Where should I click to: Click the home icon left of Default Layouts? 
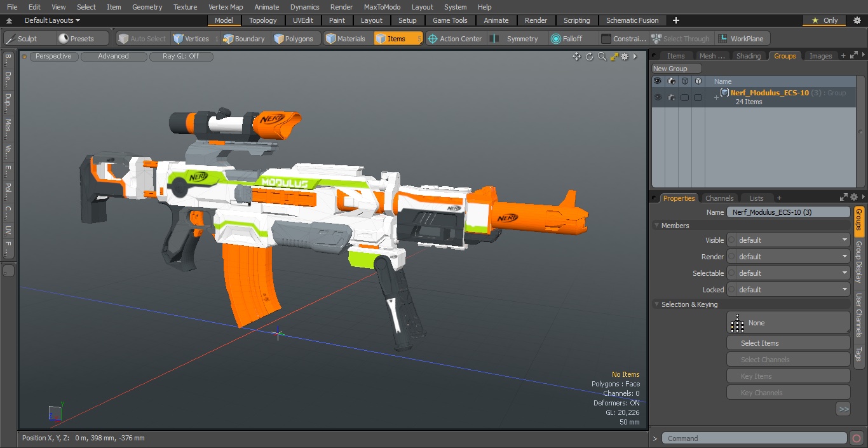point(9,20)
